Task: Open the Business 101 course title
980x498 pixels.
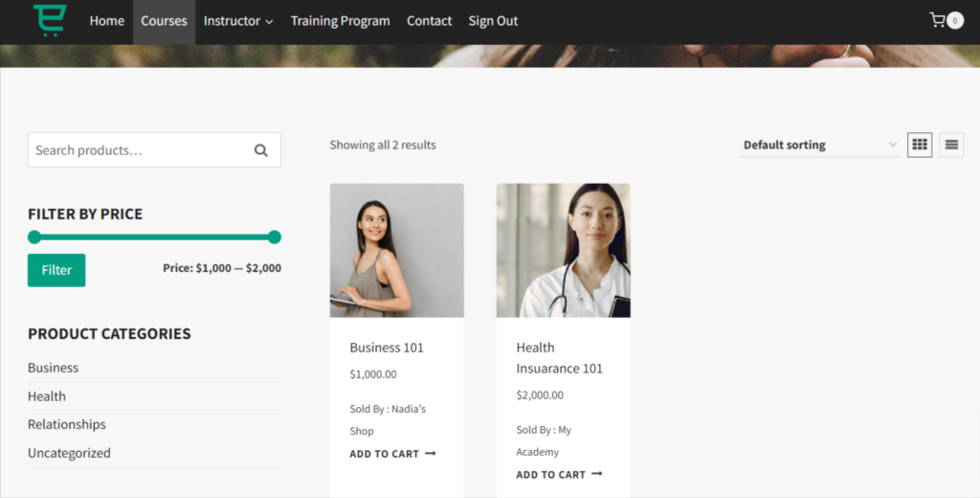Action: (x=387, y=348)
